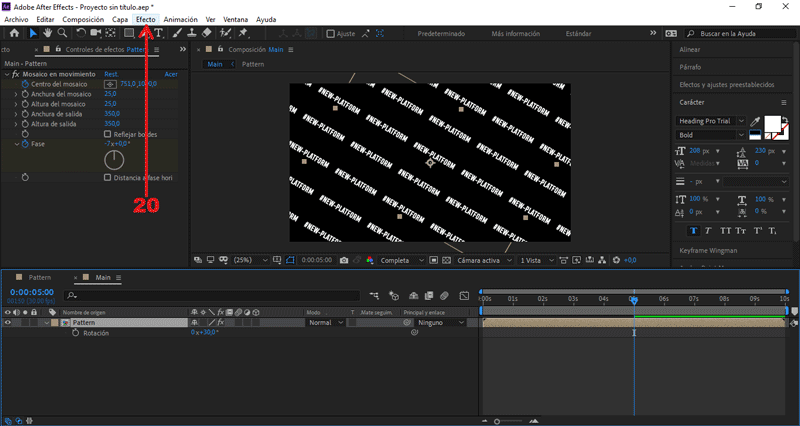This screenshot has height=426, width=800.
Task: Open the Archivo menu
Action: [16, 19]
